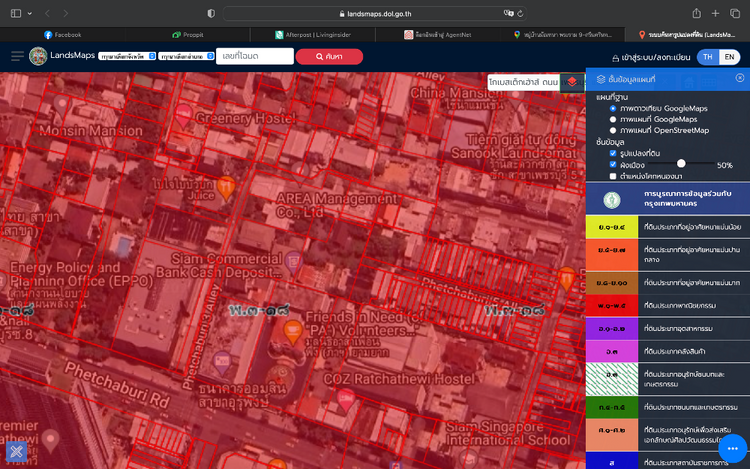Image resolution: width=750 pixels, height=469 pixels.
Task: Click Siam Commercial Bank ATM map pin
Action: (x=293, y=262)
